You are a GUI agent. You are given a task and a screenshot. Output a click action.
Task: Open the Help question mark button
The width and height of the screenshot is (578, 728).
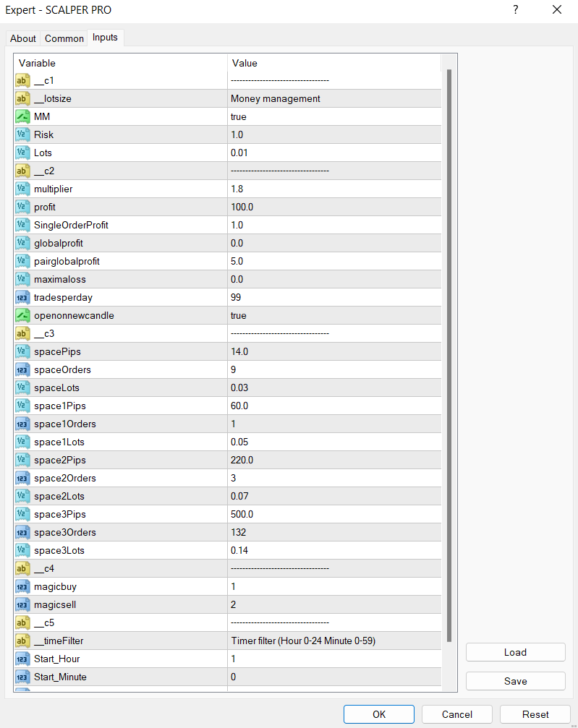pyautogui.click(x=516, y=10)
